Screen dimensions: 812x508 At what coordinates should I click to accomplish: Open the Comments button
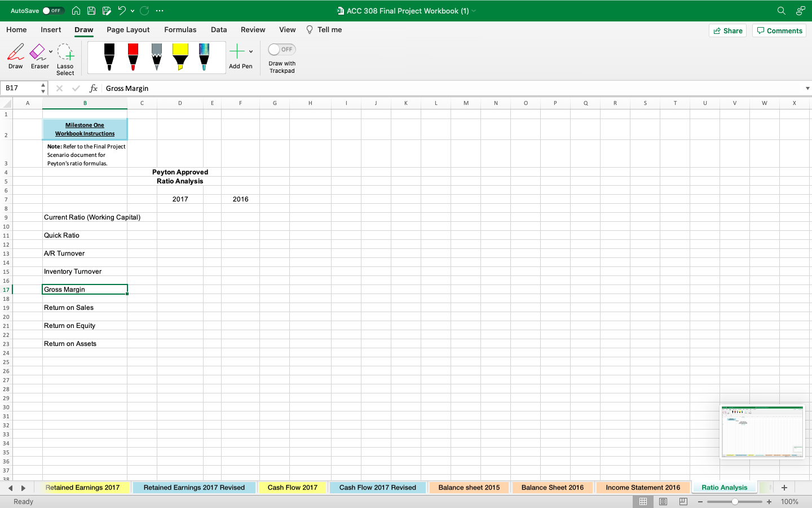point(779,30)
